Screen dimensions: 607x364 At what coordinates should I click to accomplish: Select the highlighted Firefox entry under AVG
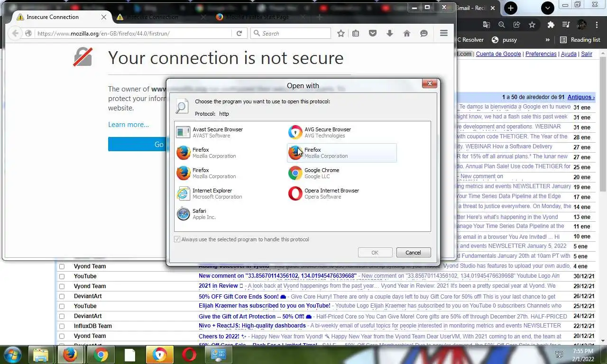[x=341, y=153]
